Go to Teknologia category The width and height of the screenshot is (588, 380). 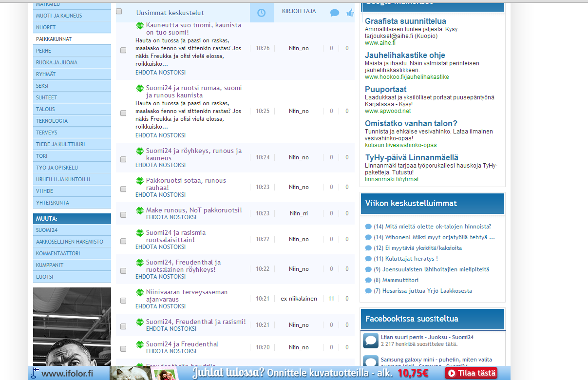[x=72, y=121]
